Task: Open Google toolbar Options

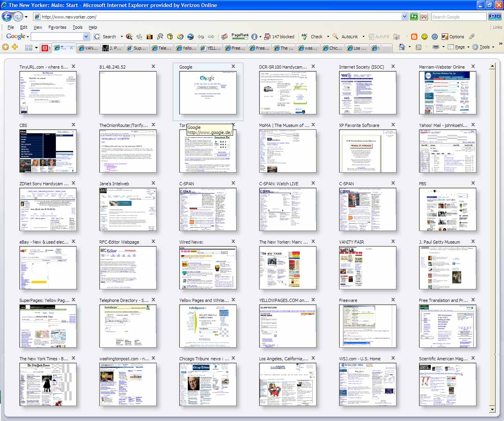Action: 453,37
